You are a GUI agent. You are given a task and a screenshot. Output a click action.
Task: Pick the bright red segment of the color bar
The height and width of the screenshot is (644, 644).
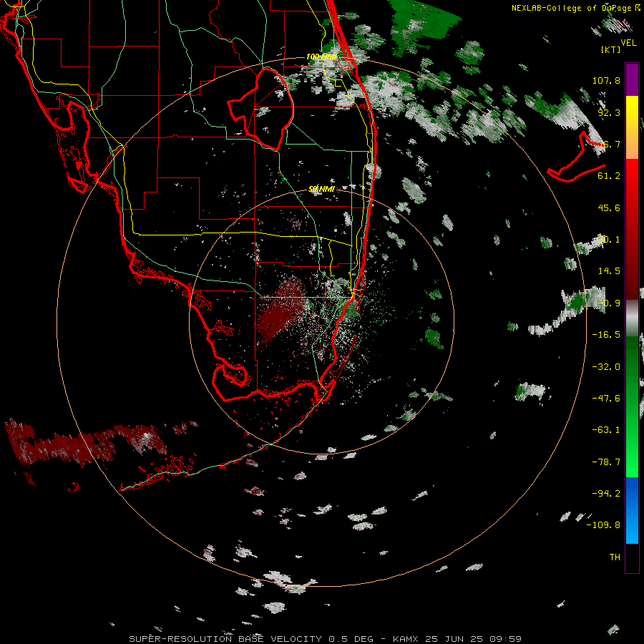632,181
